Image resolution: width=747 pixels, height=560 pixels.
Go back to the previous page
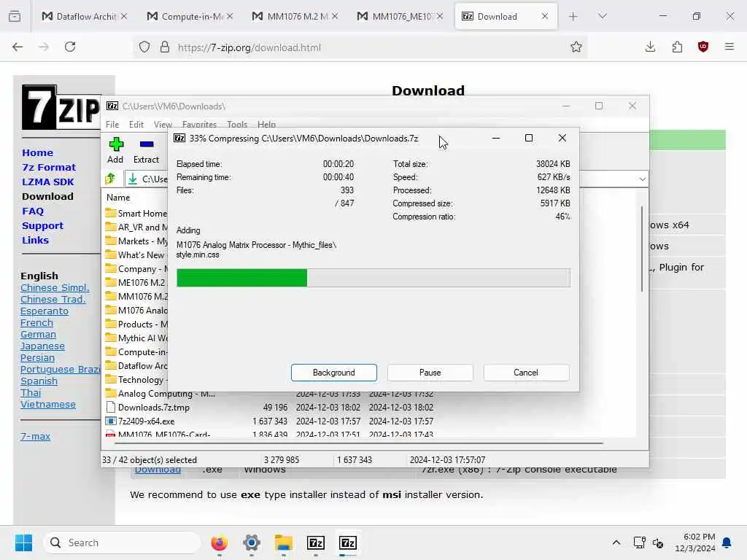coord(18,47)
